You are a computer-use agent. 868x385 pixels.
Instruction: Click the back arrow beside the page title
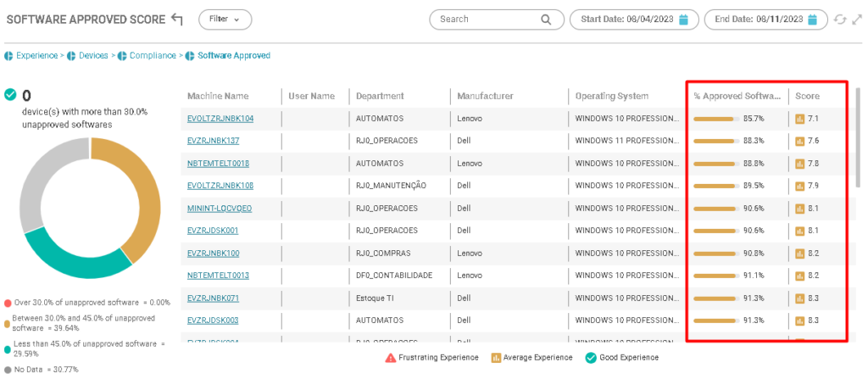(176, 19)
